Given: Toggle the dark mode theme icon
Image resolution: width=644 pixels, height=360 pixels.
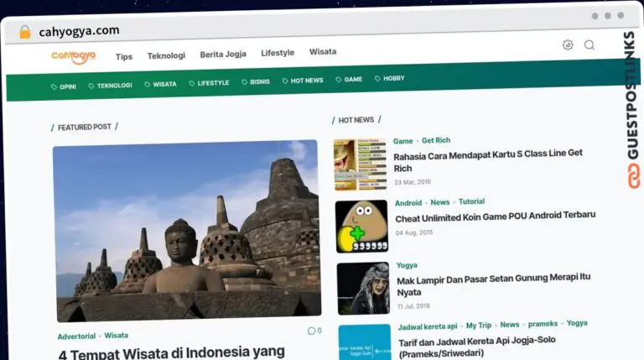Looking at the screenshot, I should click(568, 45).
